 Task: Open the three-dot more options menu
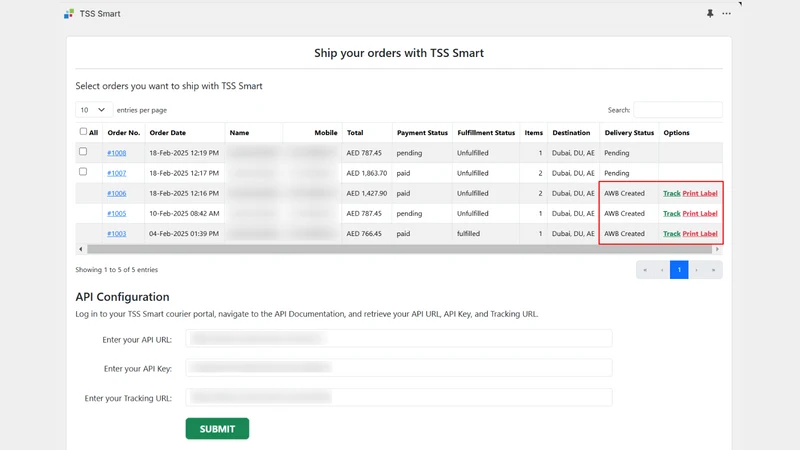tap(726, 14)
